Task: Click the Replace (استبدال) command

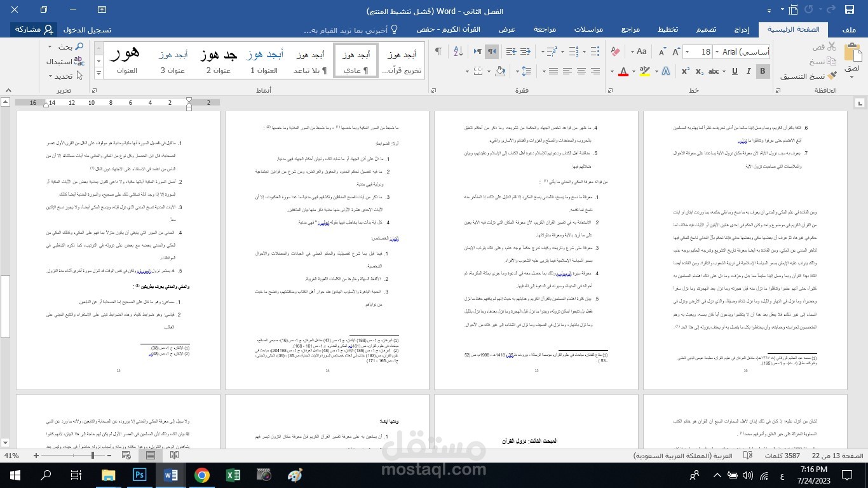Action: tap(65, 62)
